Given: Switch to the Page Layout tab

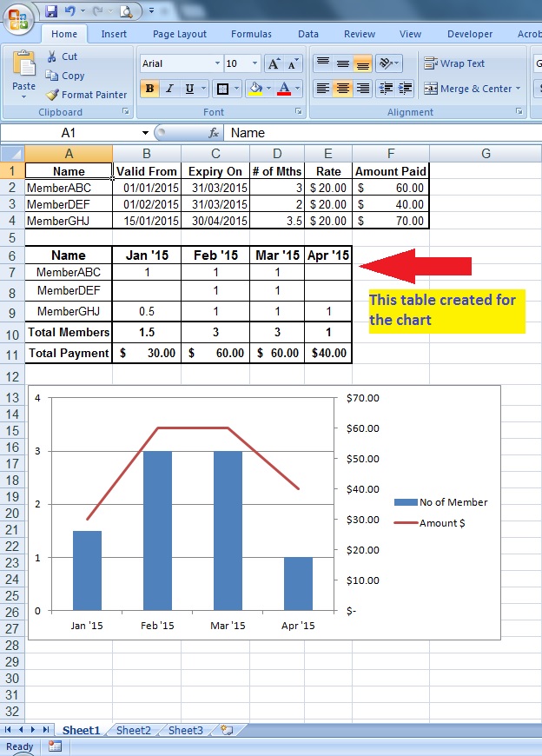Looking at the screenshot, I should coord(180,34).
